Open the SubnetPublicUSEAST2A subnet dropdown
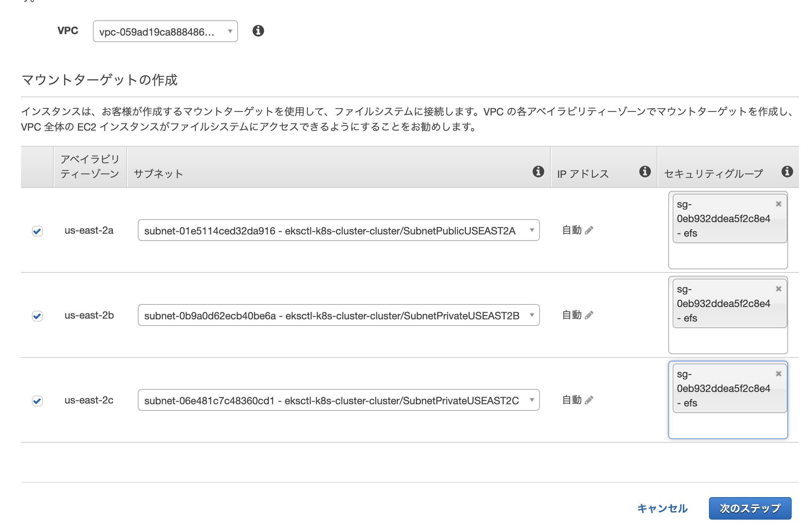The width and height of the screenshot is (812, 524). (x=338, y=230)
